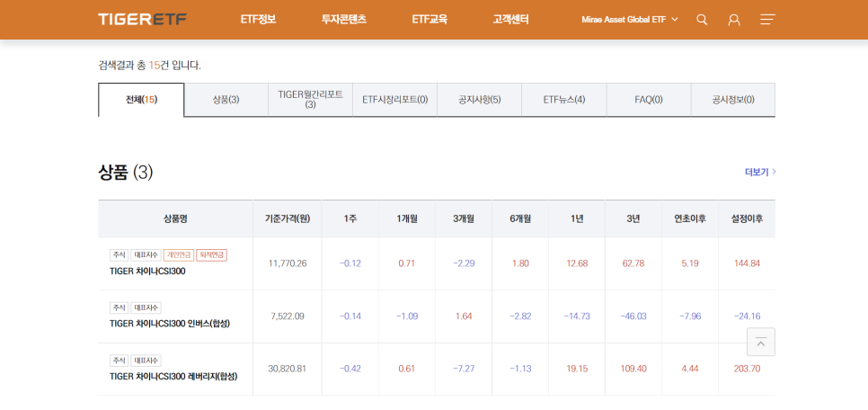Viewport: 868px width, 410px height.
Task: Open the ETF정보 menu
Action: coord(258,20)
